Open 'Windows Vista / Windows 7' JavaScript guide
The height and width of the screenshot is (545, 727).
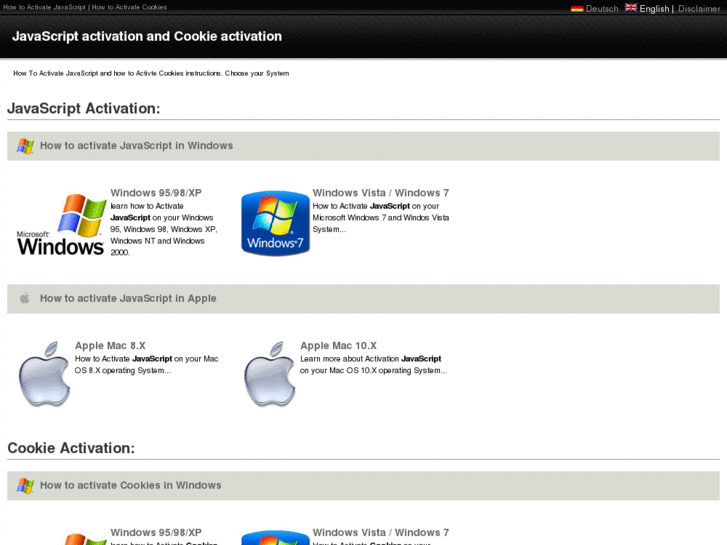pyautogui.click(x=381, y=193)
